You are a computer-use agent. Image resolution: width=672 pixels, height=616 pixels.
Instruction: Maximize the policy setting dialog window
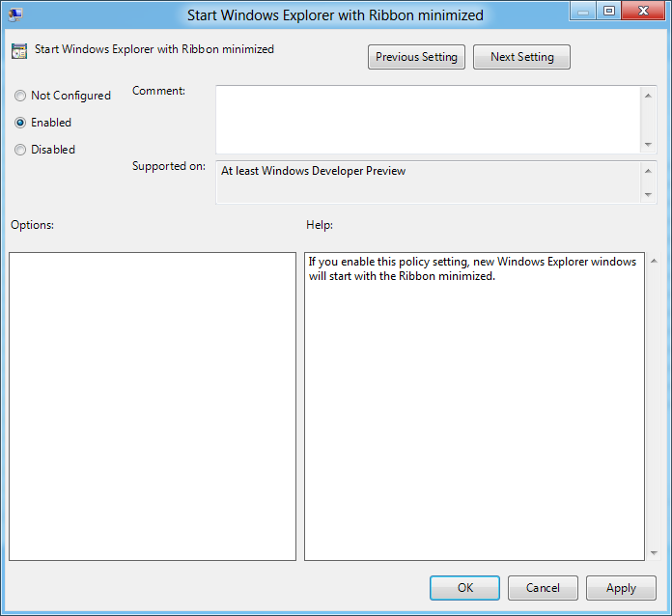click(608, 12)
